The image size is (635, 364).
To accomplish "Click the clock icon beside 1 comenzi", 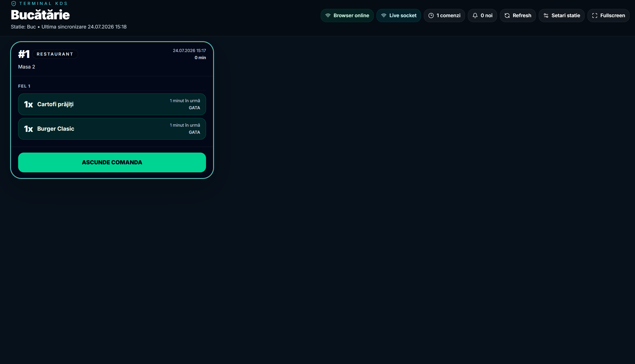I will (x=431, y=16).
